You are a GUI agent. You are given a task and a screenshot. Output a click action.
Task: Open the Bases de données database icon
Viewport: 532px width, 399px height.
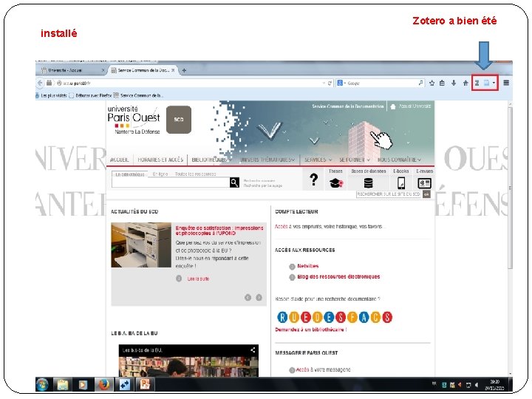(x=369, y=183)
